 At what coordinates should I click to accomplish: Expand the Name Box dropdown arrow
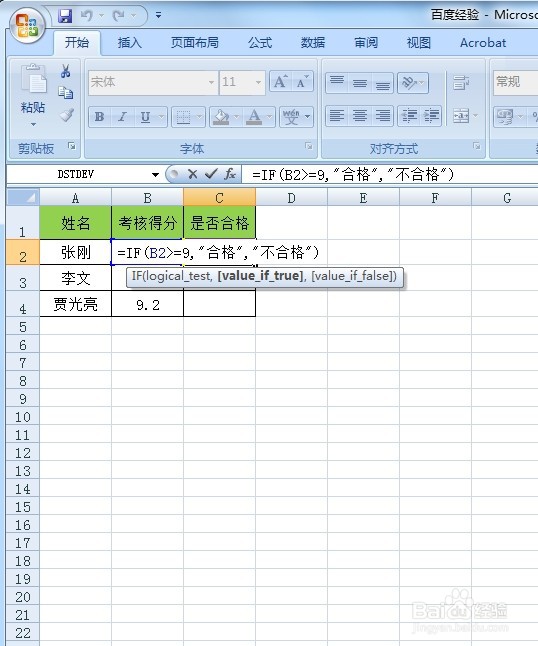coord(155,174)
